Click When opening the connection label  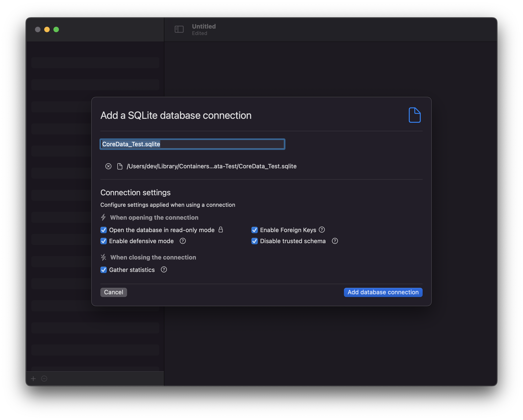[154, 217]
